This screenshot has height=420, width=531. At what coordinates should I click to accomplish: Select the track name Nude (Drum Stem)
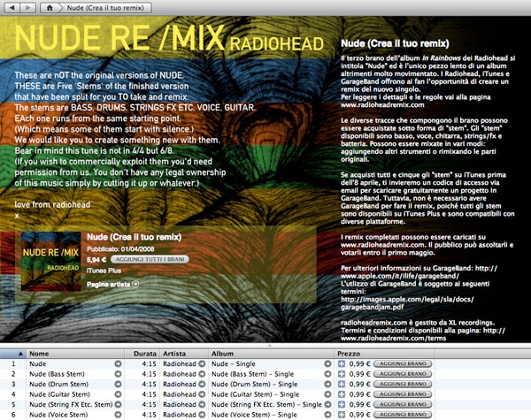tap(59, 384)
